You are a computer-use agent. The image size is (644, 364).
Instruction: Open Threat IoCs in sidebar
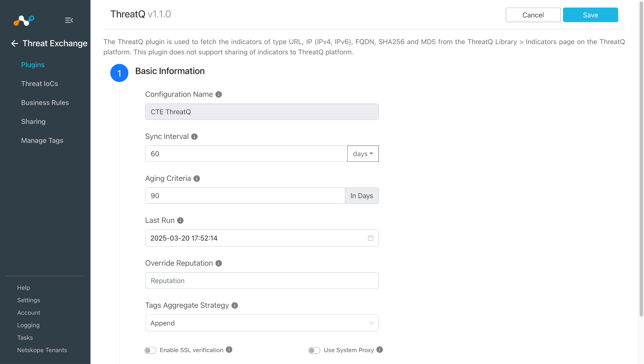tap(40, 84)
